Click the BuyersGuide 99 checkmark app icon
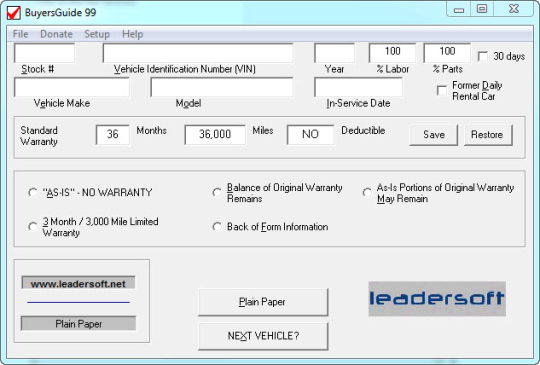The width and height of the screenshot is (540, 365). click(x=13, y=13)
